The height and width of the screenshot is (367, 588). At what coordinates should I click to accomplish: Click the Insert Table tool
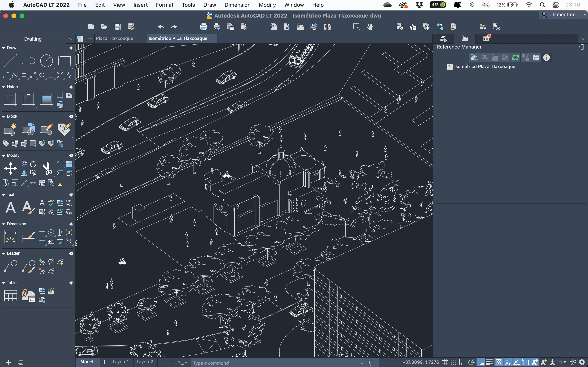(11, 296)
